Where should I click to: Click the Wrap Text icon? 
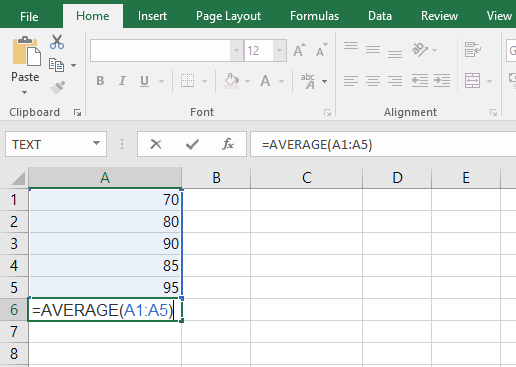473,50
